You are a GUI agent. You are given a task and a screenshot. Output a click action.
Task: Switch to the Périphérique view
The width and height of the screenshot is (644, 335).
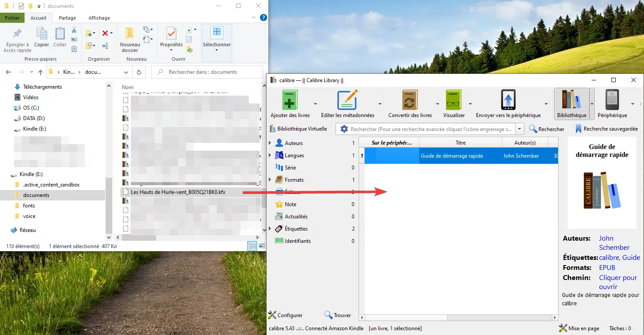click(612, 104)
